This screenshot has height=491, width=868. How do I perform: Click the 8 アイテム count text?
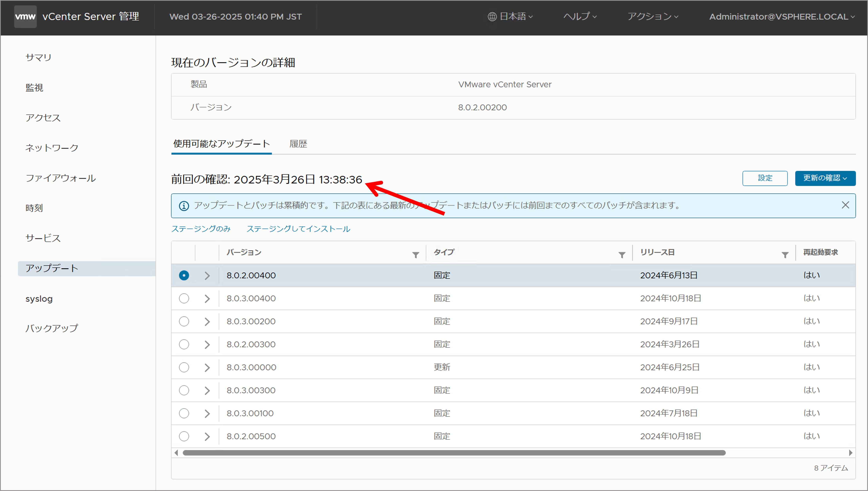pyautogui.click(x=831, y=468)
